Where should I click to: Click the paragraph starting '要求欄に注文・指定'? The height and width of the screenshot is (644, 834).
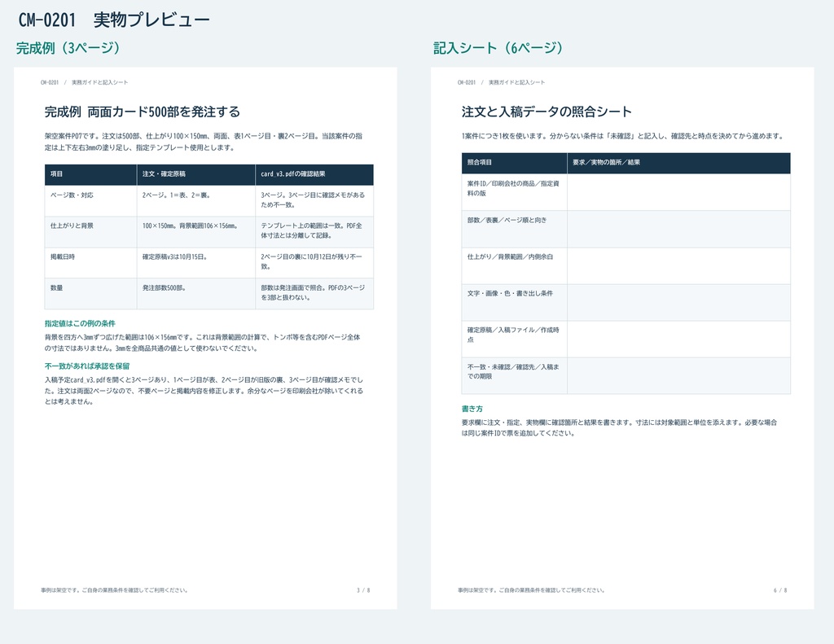[620, 427]
